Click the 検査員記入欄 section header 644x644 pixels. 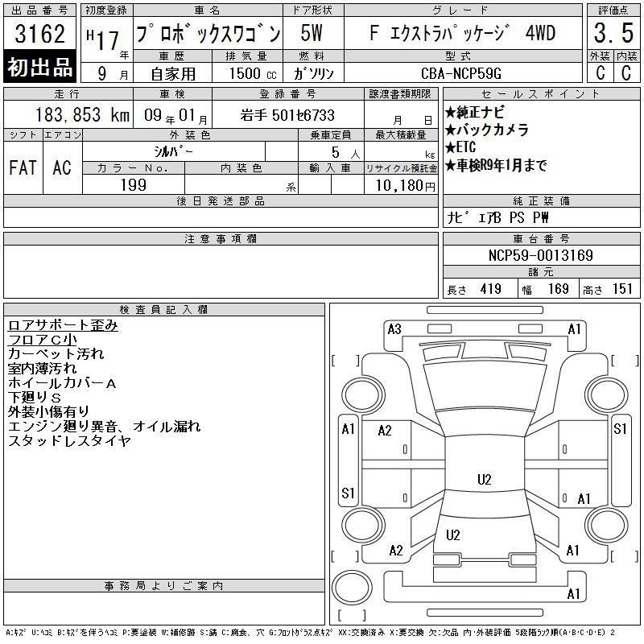[164, 310]
